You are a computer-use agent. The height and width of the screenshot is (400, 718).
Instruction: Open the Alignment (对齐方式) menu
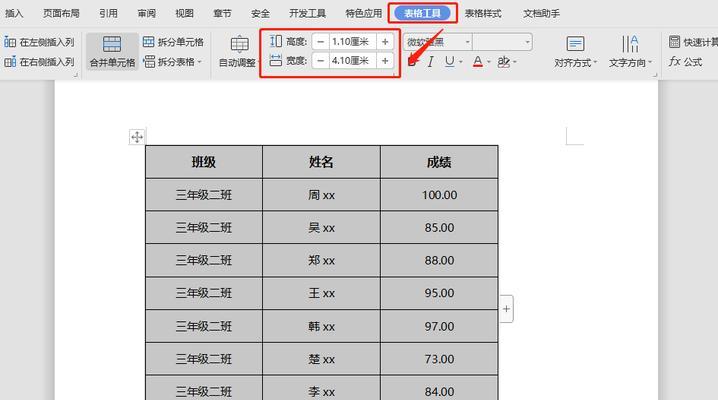576,52
